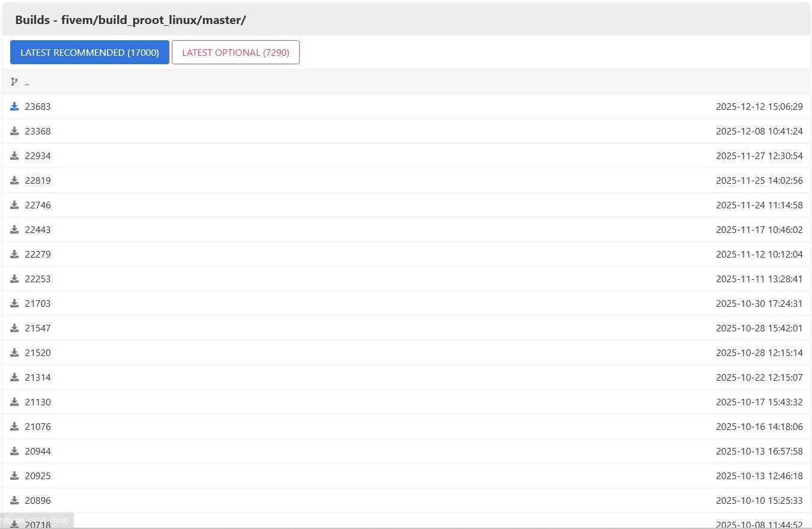Select build 21520 text
812x529 pixels.
38,353
